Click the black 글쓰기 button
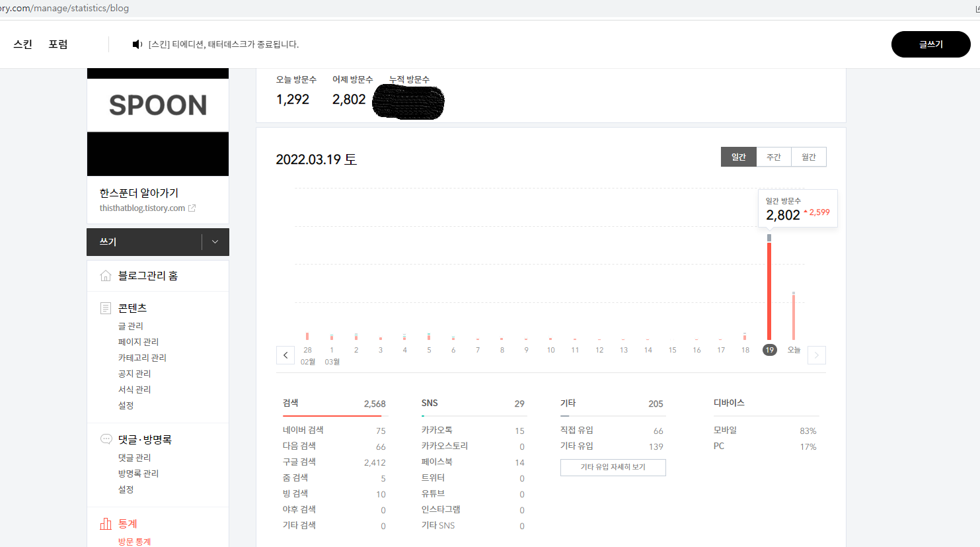980x547 pixels. (x=930, y=44)
